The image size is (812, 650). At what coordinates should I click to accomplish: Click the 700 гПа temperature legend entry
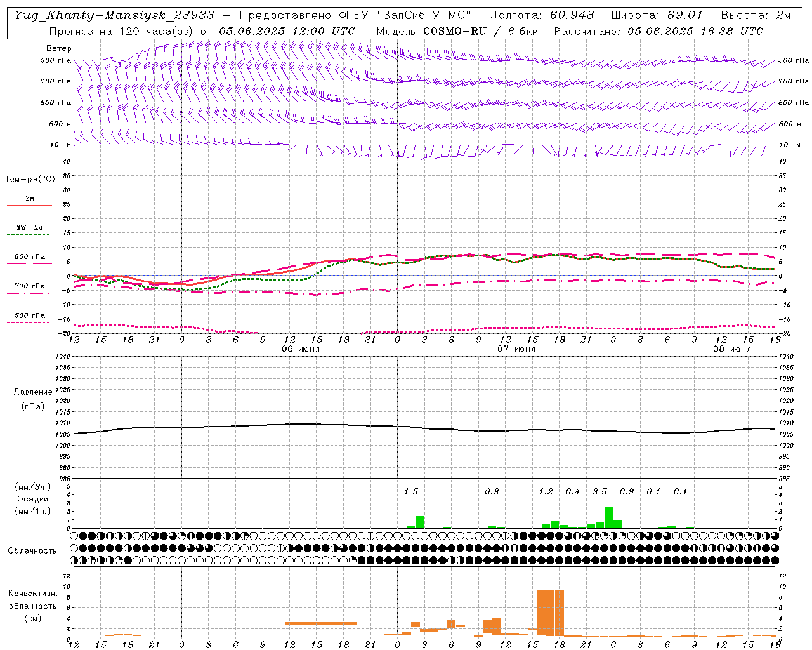pos(30,286)
